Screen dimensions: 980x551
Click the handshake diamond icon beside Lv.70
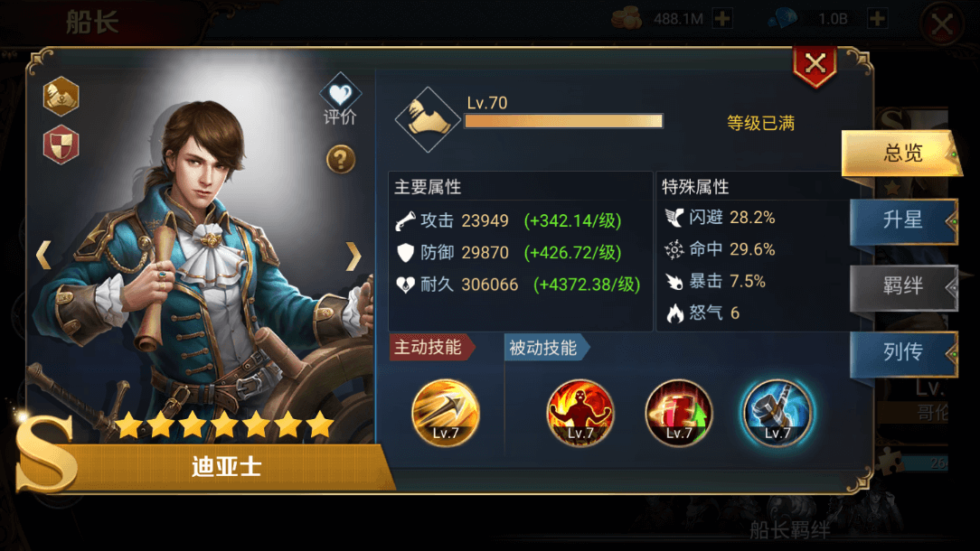click(x=428, y=119)
